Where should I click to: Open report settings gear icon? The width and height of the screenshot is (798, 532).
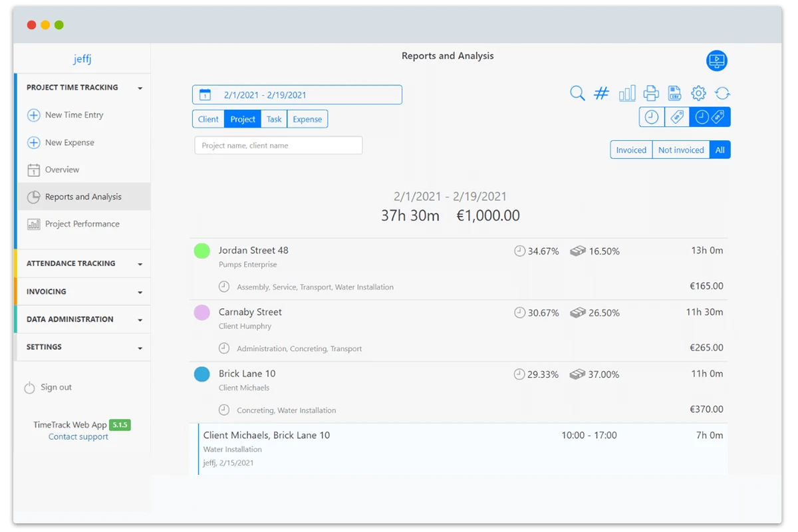(698, 94)
